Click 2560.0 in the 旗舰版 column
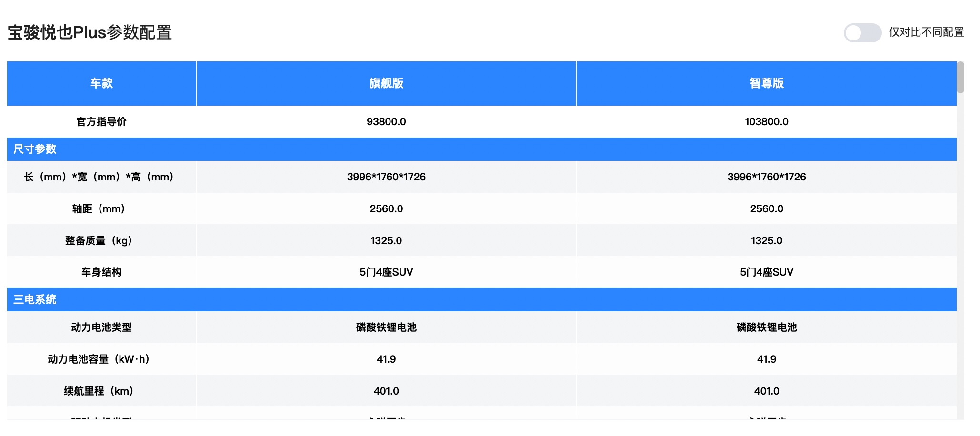 point(386,208)
